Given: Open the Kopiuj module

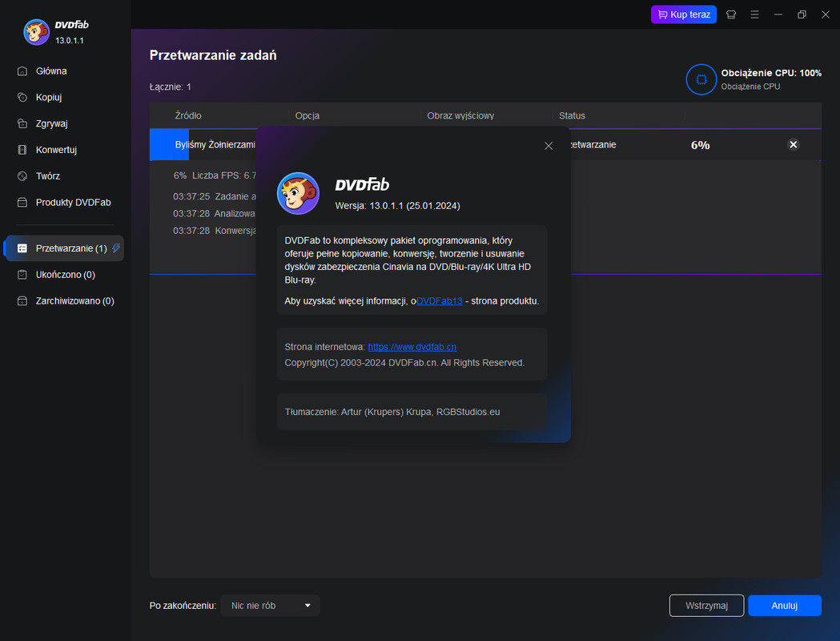Looking at the screenshot, I should [x=48, y=97].
